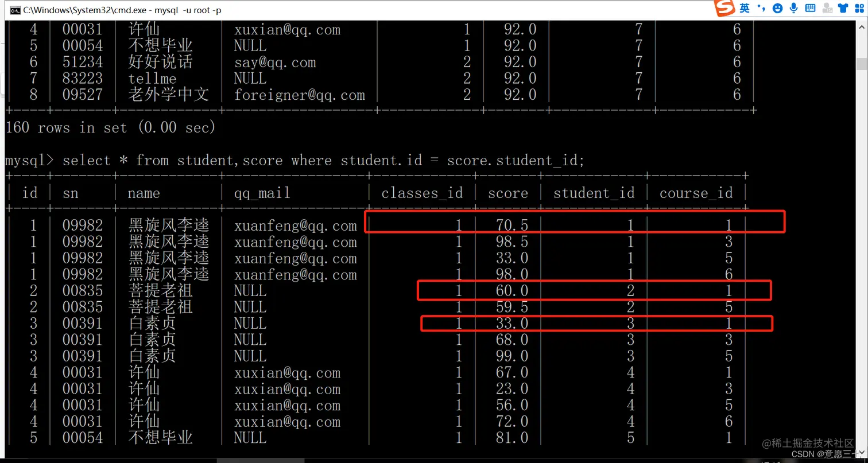
Task: Click the '160 rows in set (0.00 sec)' line
Action: pyautogui.click(x=110, y=127)
